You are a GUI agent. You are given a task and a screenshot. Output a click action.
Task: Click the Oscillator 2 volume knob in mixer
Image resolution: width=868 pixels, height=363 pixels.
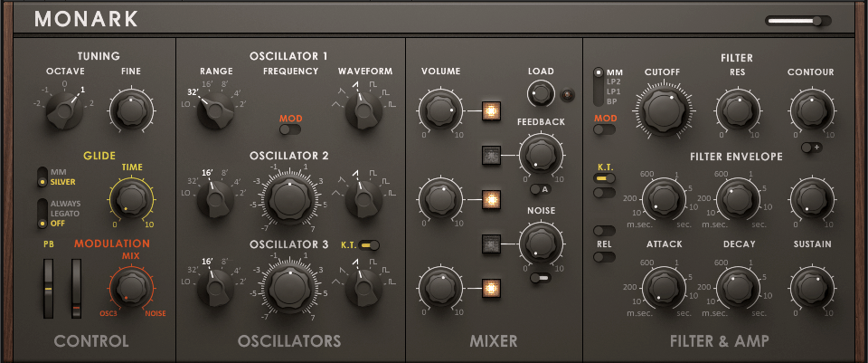[440, 199]
